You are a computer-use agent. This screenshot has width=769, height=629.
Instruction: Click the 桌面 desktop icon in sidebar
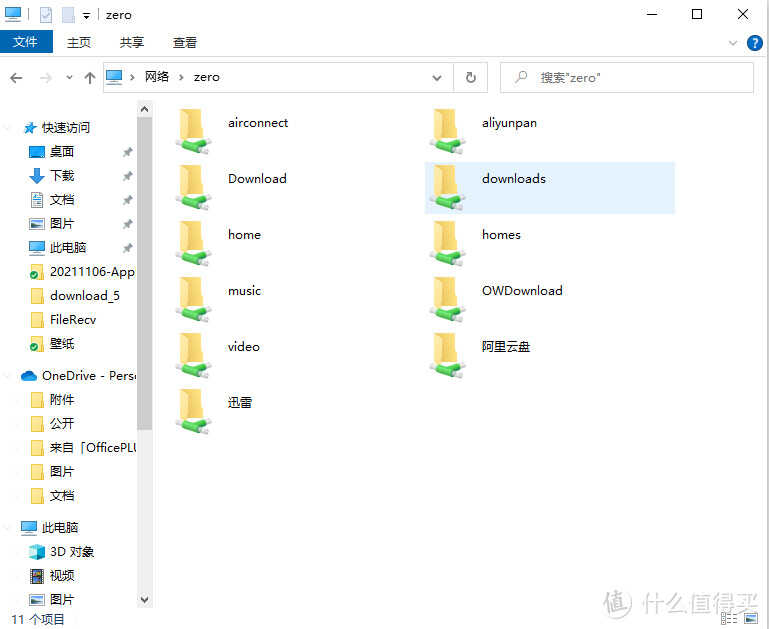(x=37, y=152)
